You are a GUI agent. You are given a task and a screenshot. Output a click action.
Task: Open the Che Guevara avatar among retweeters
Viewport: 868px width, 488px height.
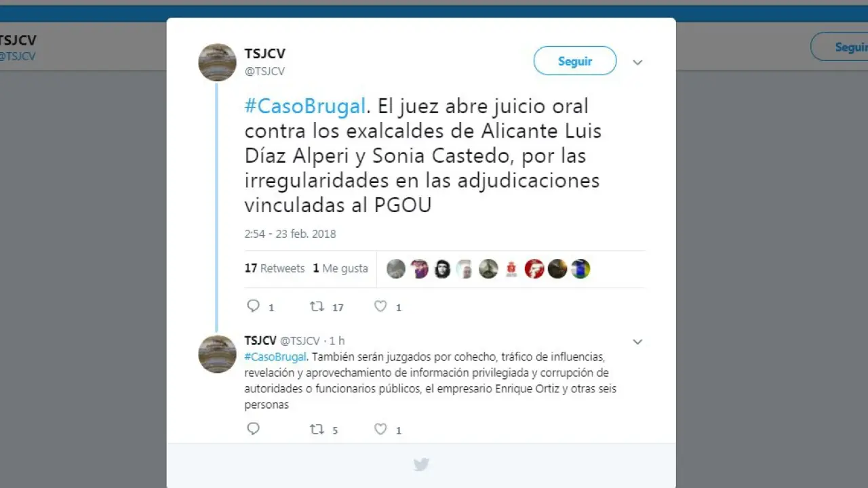[442, 269]
